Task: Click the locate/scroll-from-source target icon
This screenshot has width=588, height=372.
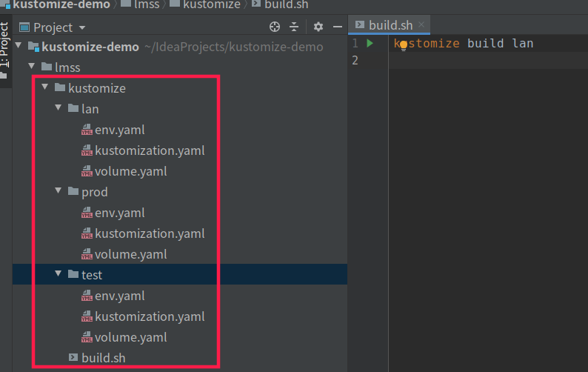Action: tap(275, 27)
